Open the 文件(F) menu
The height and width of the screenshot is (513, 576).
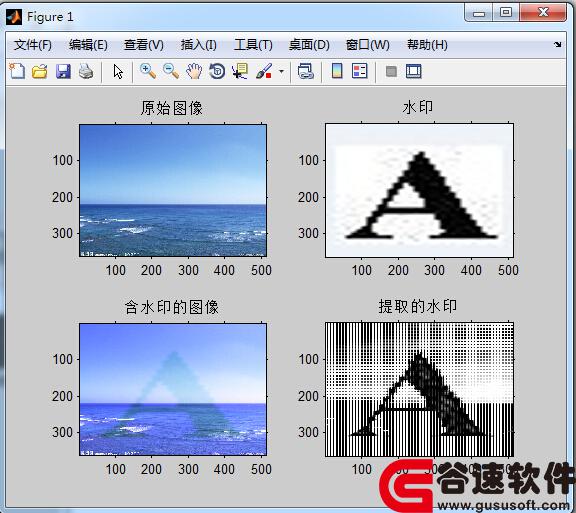coord(33,45)
